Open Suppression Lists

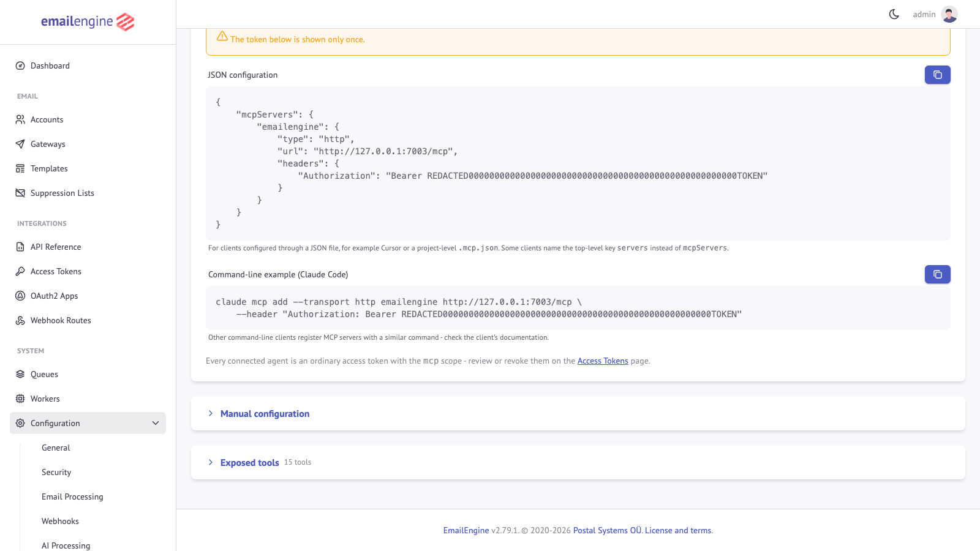(x=88, y=193)
